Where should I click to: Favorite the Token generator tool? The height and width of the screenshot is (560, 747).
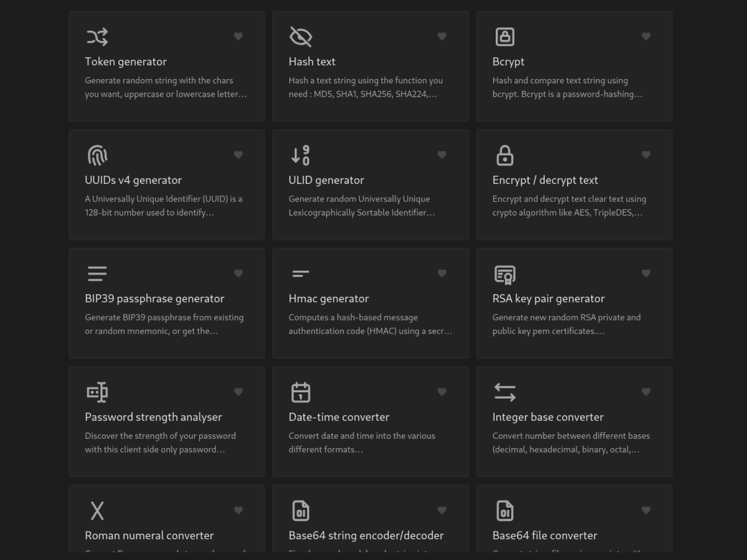(238, 36)
